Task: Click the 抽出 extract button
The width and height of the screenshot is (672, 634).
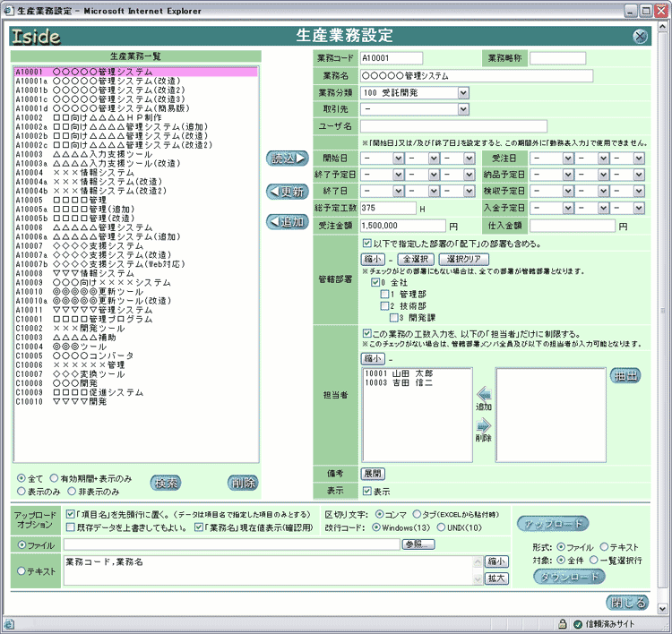Action: (x=625, y=376)
